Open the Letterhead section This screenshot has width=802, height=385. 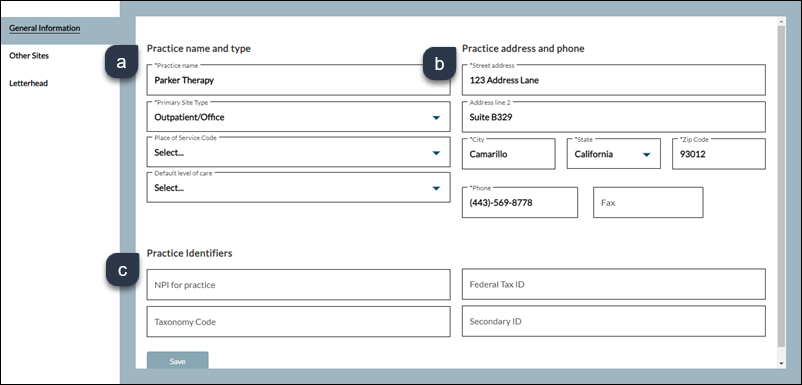[x=29, y=83]
